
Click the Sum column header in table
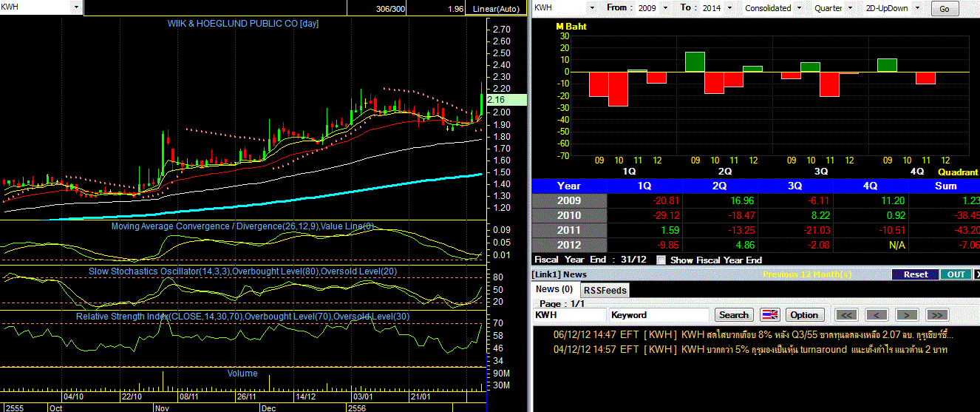[x=945, y=186]
